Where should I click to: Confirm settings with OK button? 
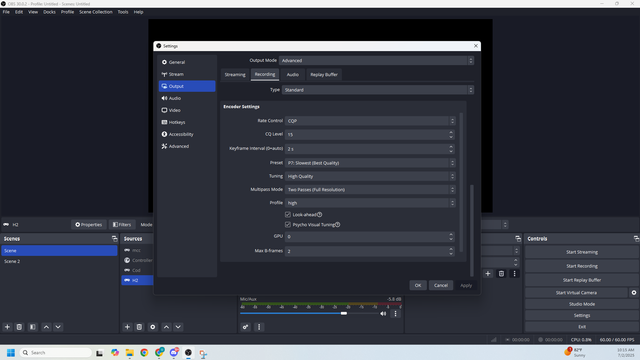(418, 285)
